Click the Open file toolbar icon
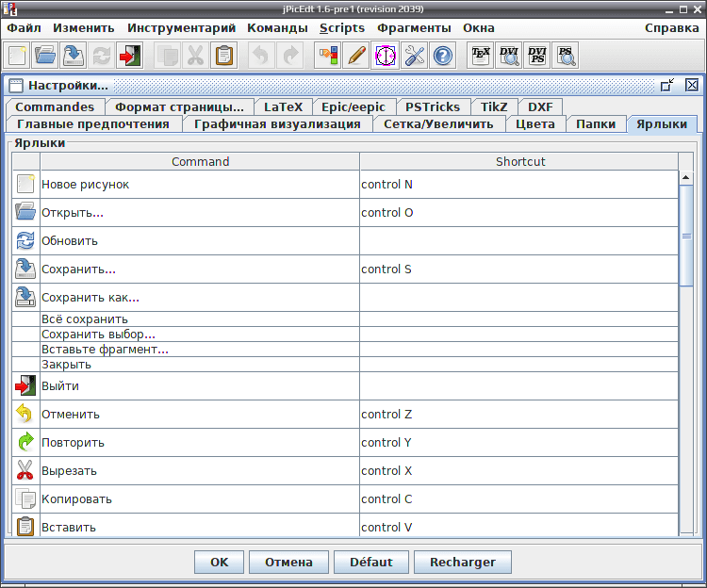 click(45, 56)
